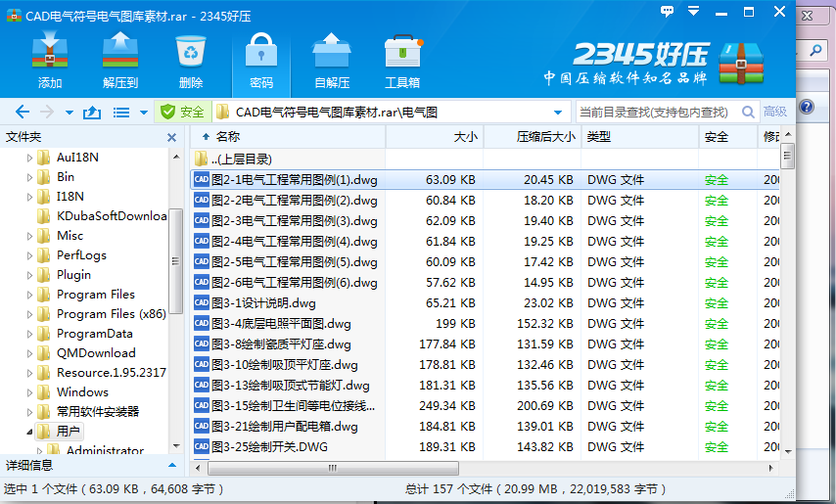The width and height of the screenshot is (836, 504).
Task: Click CAD icon of 图3-21绘制用户配电箱.dwg
Action: pyautogui.click(x=201, y=427)
